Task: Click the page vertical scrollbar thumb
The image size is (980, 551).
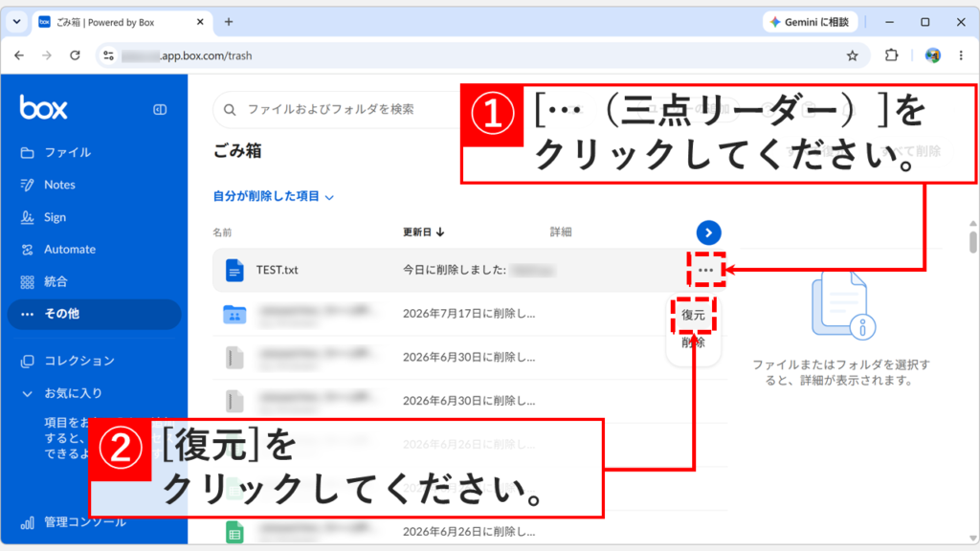Action: pos(973,242)
